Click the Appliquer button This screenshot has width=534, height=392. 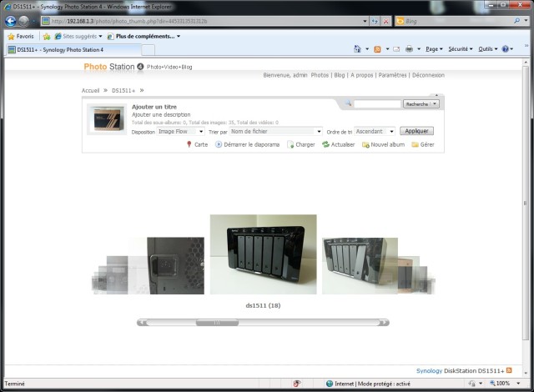[x=416, y=131]
